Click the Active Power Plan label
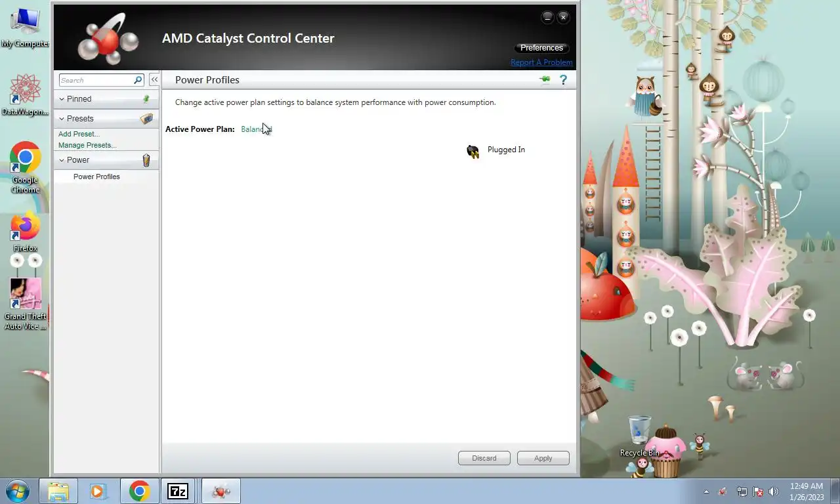840x504 pixels. (200, 129)
